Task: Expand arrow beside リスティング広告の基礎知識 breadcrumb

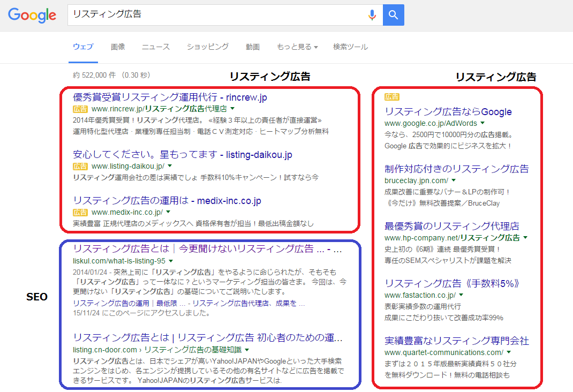Action: click(247, 350)
